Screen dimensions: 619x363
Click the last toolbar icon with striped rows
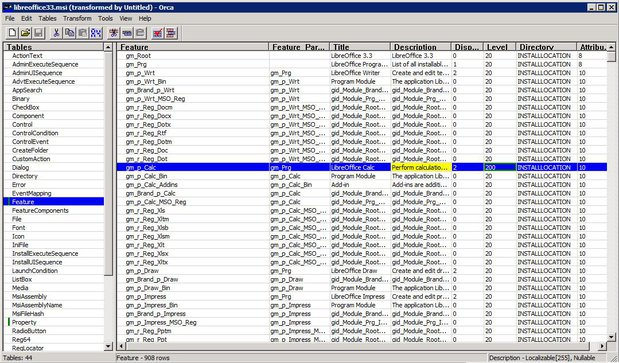point(171,33)
